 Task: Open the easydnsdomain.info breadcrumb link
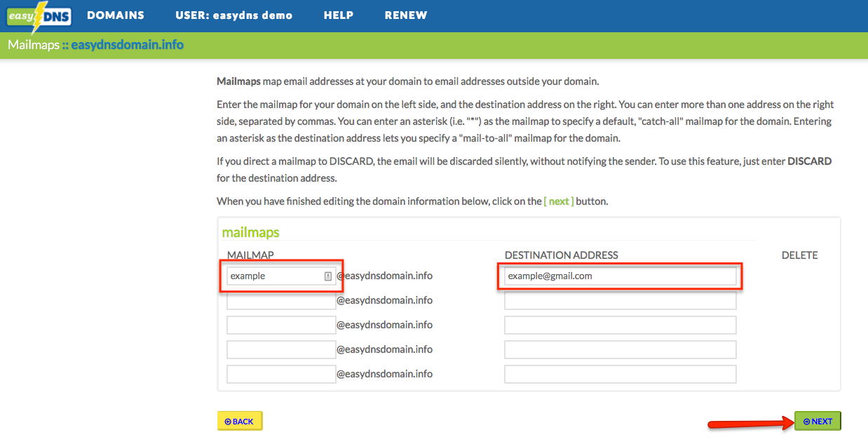128,44
